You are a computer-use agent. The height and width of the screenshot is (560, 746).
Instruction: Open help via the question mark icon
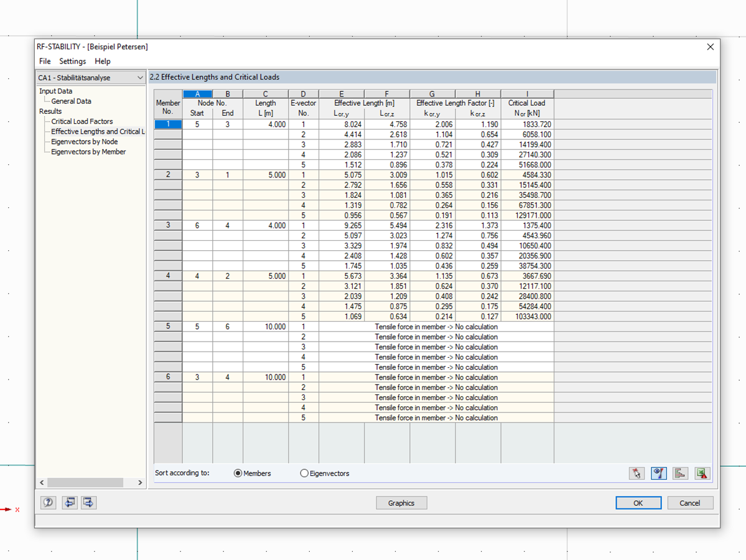point(48,502)
